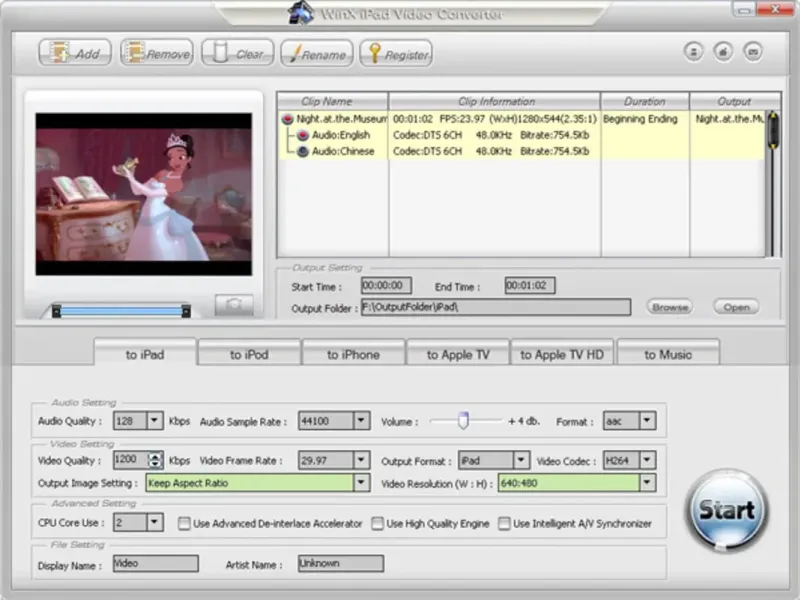Open the CPU Core Use dropdown
800x600 pixels.
point(155,522)
